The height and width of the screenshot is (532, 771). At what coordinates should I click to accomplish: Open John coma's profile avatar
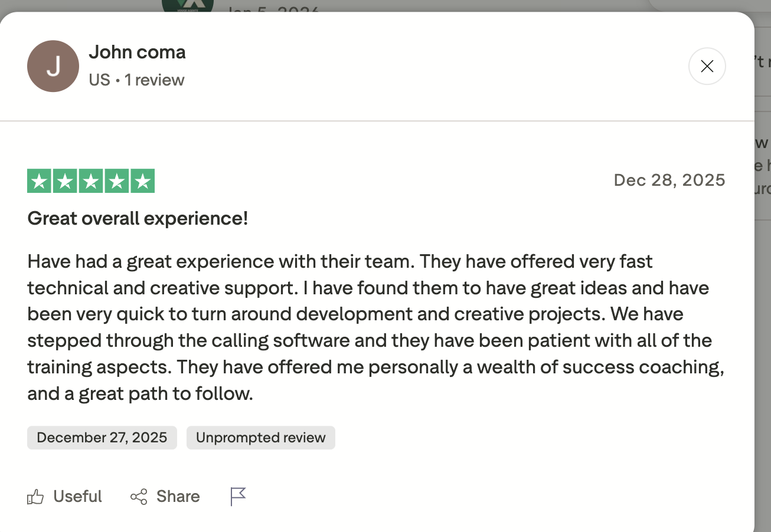point(53,66)
